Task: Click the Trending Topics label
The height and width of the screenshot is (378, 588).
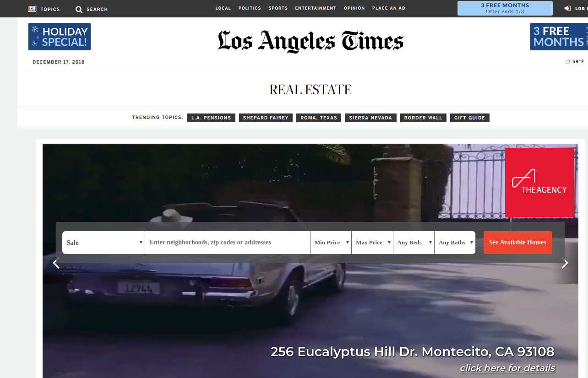Action: tap(158, 118)
